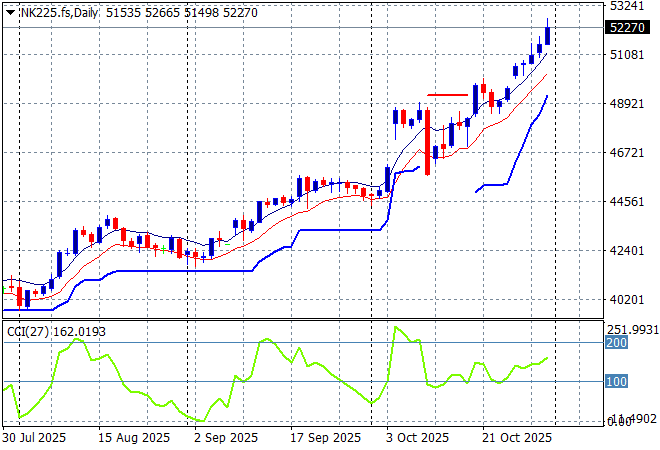The width and height of the screenshot is (660, 450).
Task: Click the large red candle in early October
Action: pos(428,140)
